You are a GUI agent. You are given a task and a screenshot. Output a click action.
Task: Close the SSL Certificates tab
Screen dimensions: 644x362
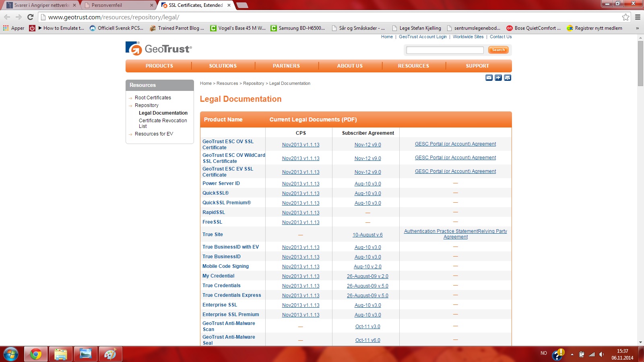[x=229, y=5]
